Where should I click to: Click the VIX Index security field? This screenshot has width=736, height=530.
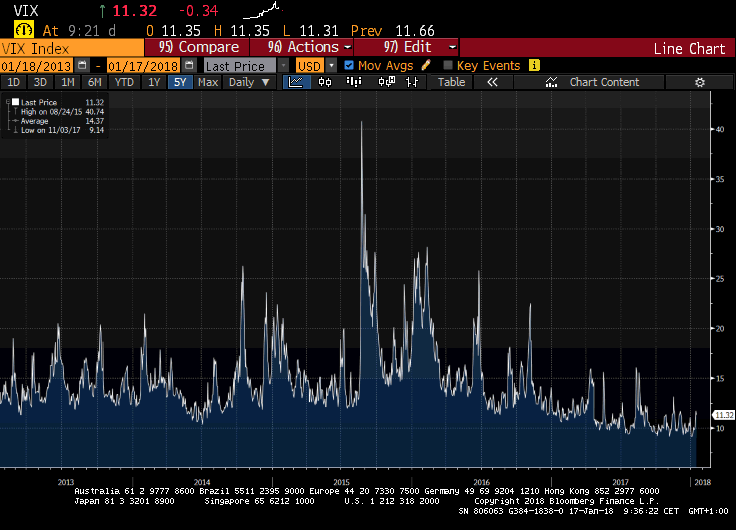point(72,47)
